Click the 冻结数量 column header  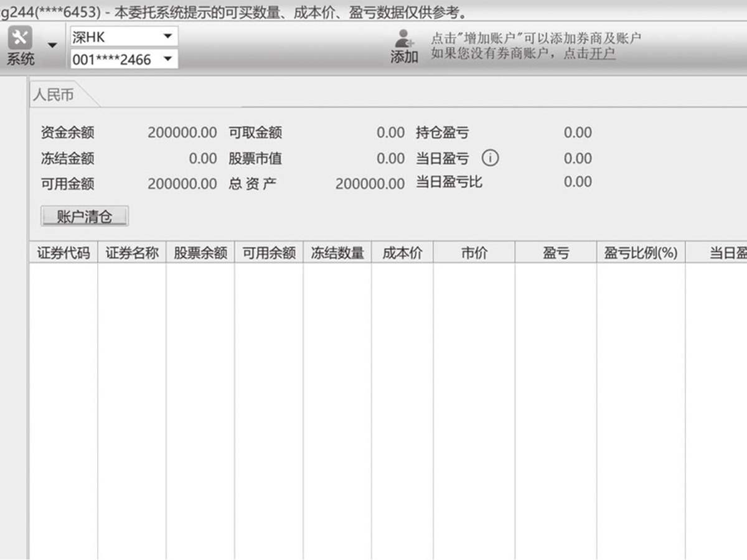(x=337, y=253)
